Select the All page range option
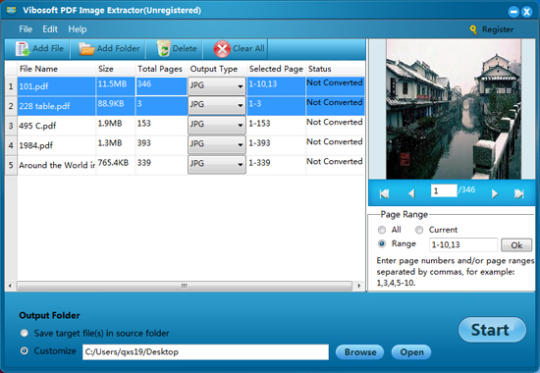Viewport: 540px width, 373px height. pyautogui.click(x=382, y=230)
